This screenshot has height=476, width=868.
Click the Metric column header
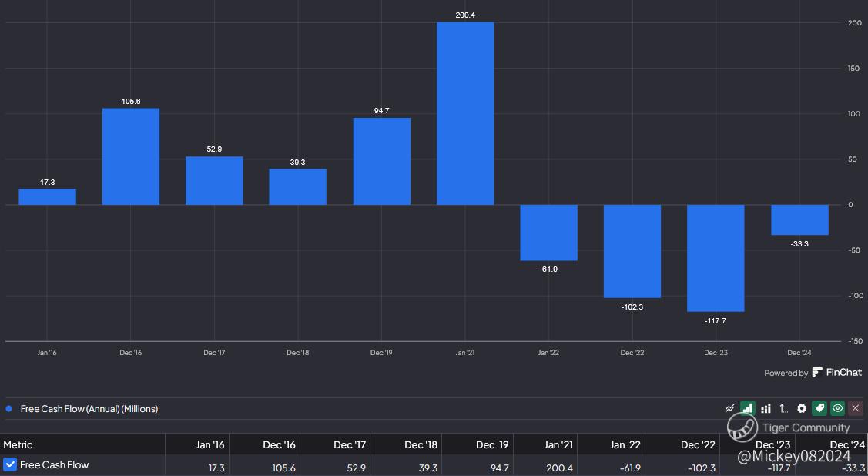(18, 444)
